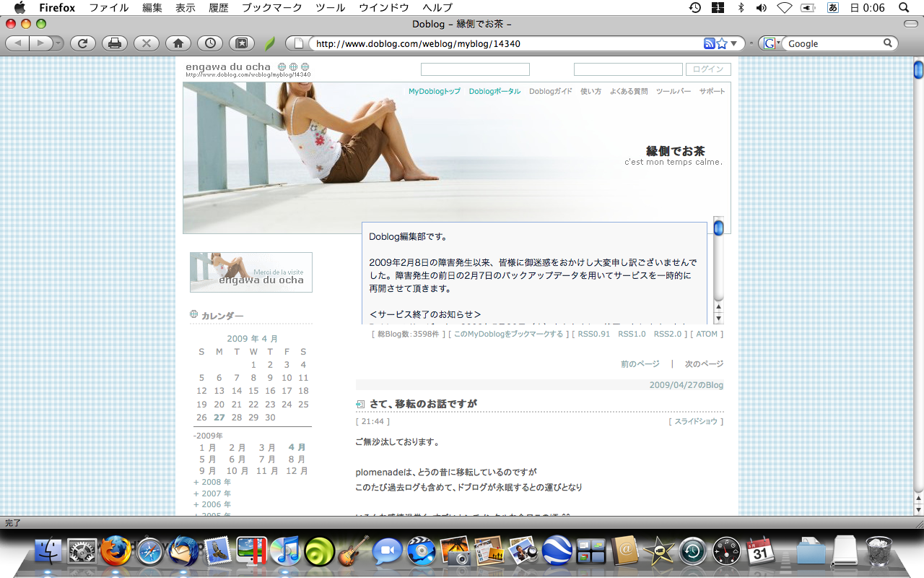Click the page icon beside the URL
The image size is (924, 578).
pos(297,43)
